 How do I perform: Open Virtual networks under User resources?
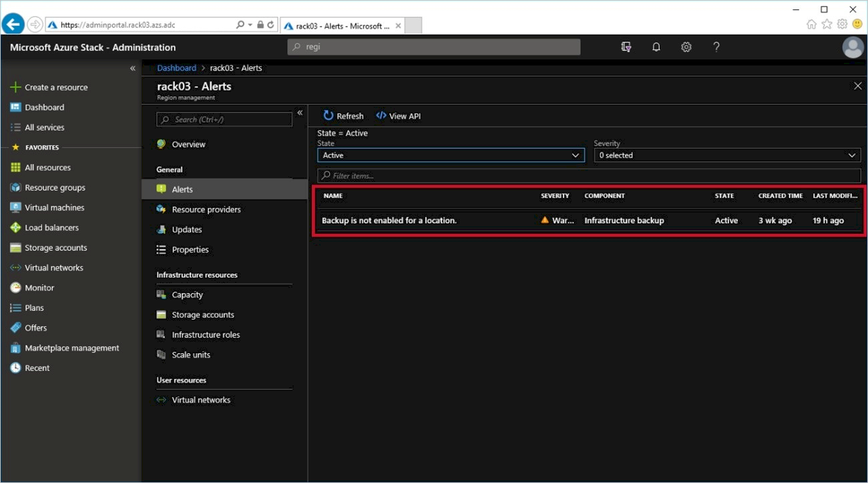click(x=201, y=400)
